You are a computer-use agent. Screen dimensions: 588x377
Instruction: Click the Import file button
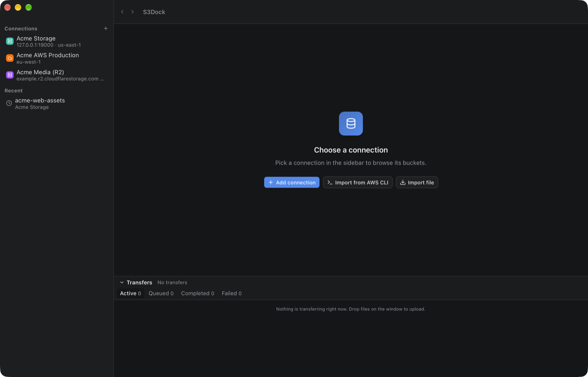tap(417, 182)
